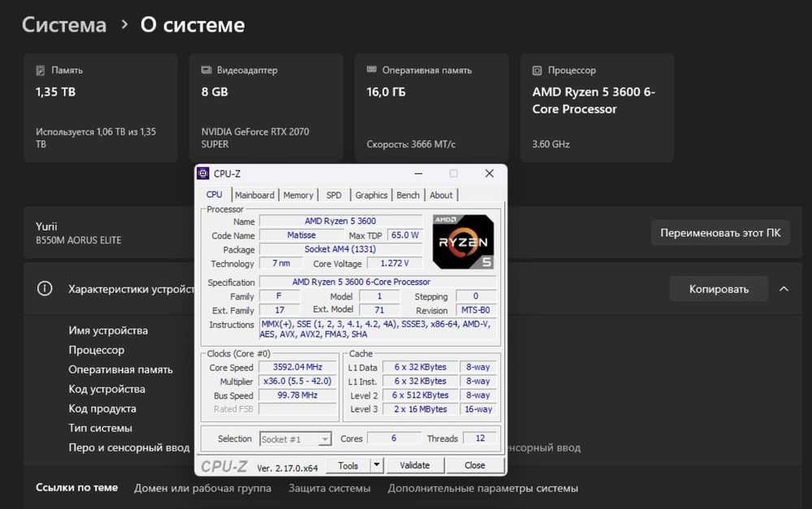Viewport: 812px width, 509px height.
Task: Click the Specification field in CPU-Z
Action: 378,283
